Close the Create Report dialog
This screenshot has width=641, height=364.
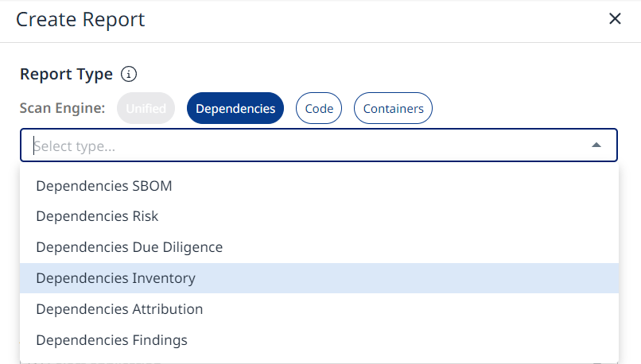615,19
